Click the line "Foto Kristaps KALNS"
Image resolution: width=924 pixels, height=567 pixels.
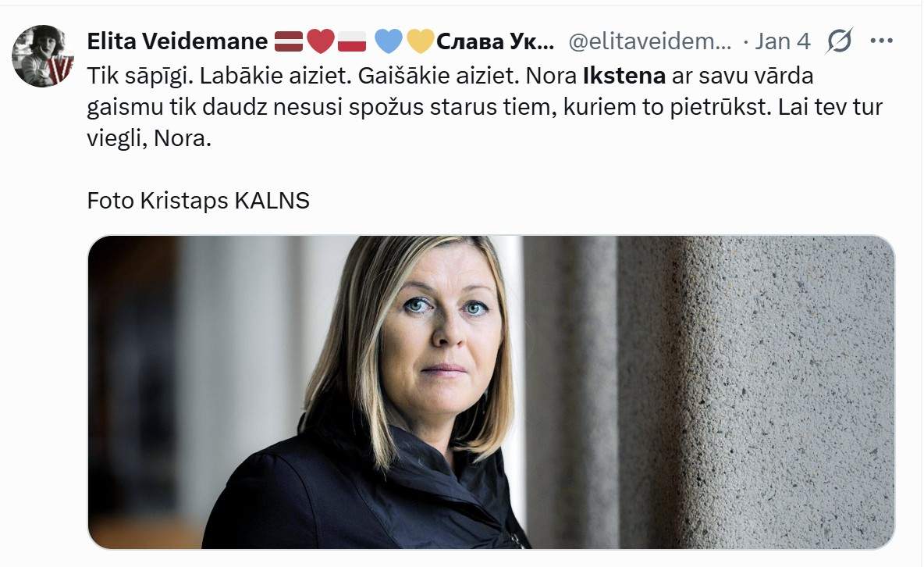click(x=198, y=201)
